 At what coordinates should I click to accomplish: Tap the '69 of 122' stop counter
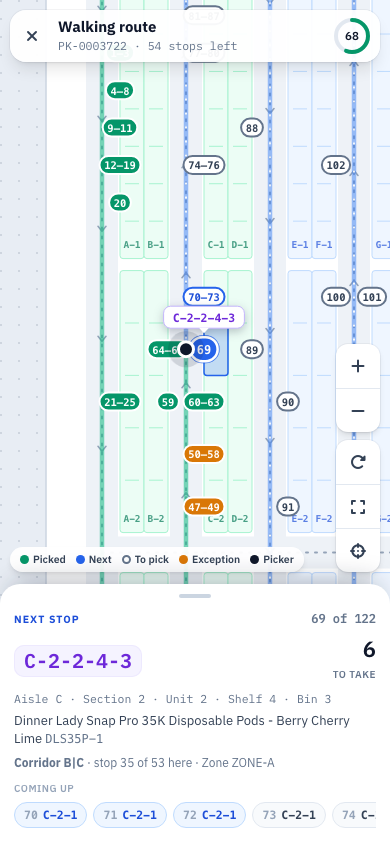(x=343, y=618)
